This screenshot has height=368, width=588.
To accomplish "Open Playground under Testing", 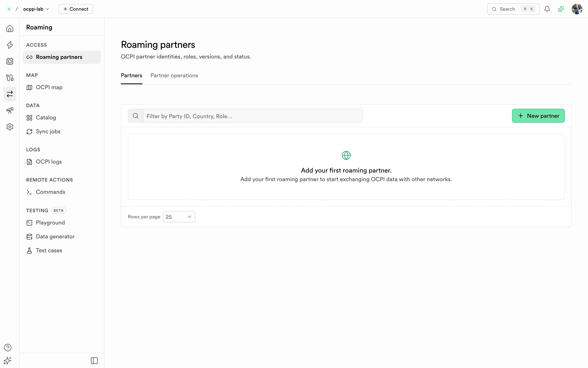I will coord(62,222).
